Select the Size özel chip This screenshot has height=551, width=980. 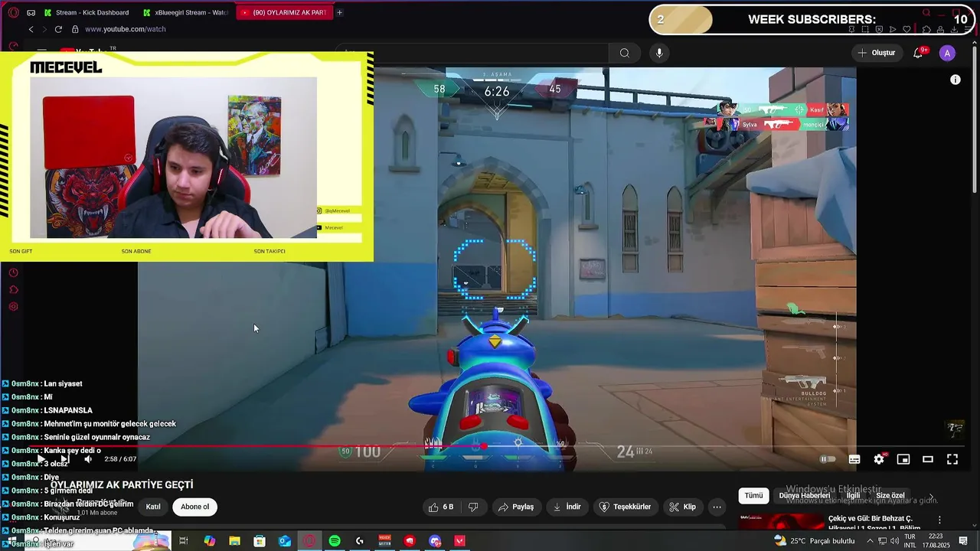point(890,496)
